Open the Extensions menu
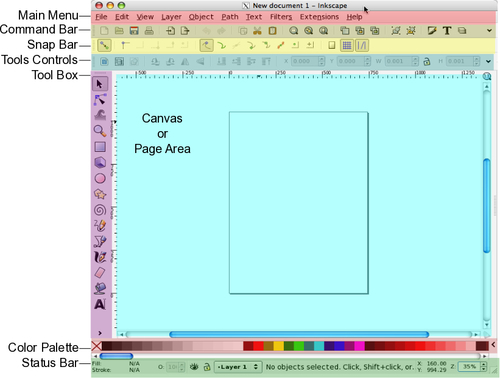This screenshot has width=500, height=378. (x=319, y=17)
